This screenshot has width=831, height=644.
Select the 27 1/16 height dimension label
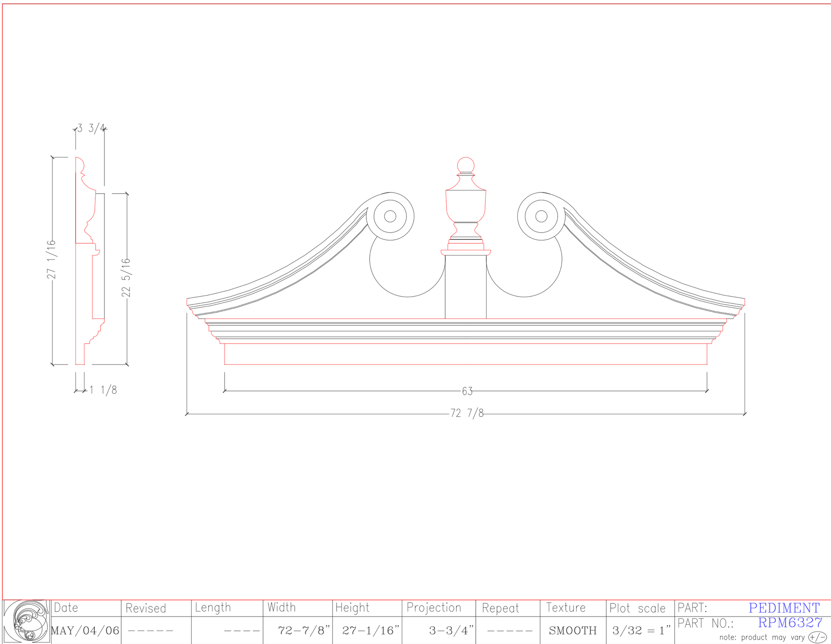52,259
